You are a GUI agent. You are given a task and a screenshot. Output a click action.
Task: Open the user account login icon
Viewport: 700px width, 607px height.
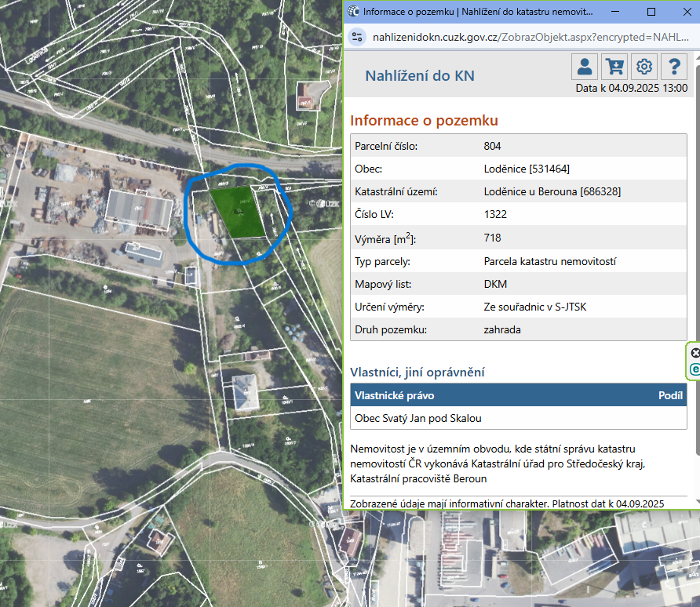[x=584, y=67]
